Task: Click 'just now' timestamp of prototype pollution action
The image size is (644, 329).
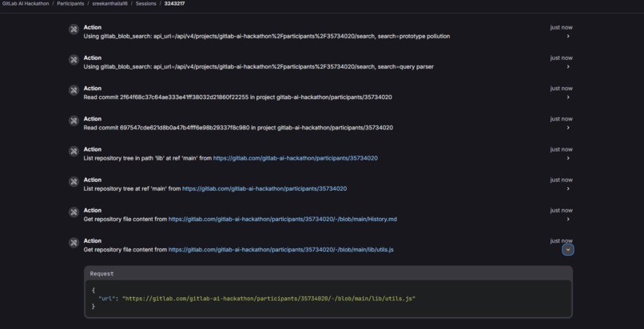Action: (x=561, y=27)
